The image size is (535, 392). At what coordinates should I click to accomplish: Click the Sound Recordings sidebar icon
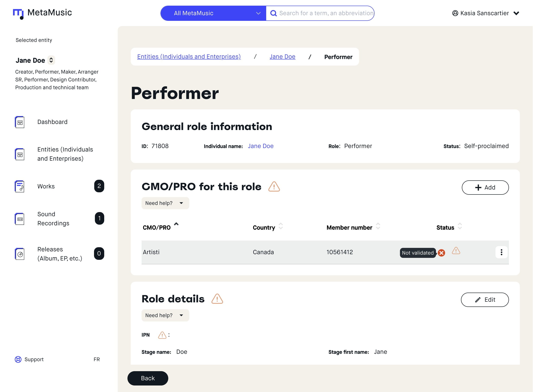coord(20,219)
